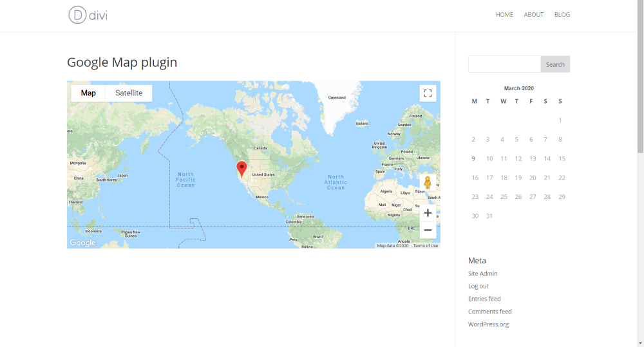Switch map to Map view

(x=88, y=93)
